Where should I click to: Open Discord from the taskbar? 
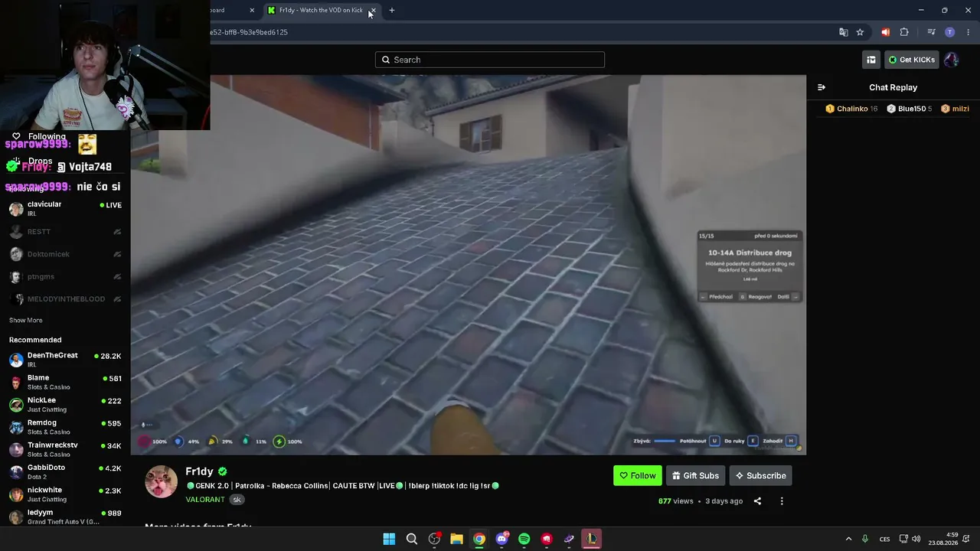coord(501,539)
